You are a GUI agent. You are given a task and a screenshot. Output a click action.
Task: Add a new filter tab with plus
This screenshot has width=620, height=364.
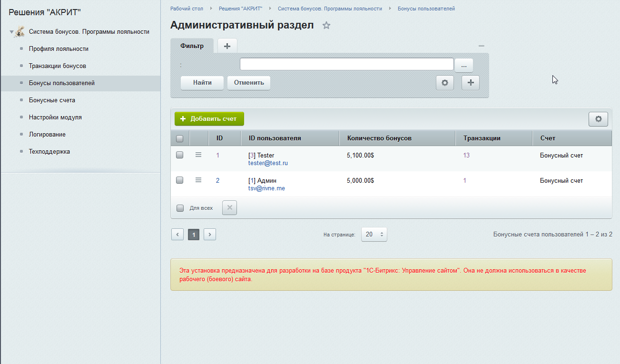pyautogui.click(x=227, y=46)
